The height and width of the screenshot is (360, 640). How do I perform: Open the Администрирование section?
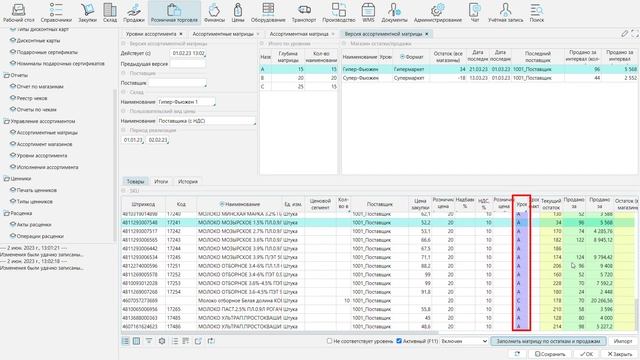pyautogui.click(x=438, y=13)
